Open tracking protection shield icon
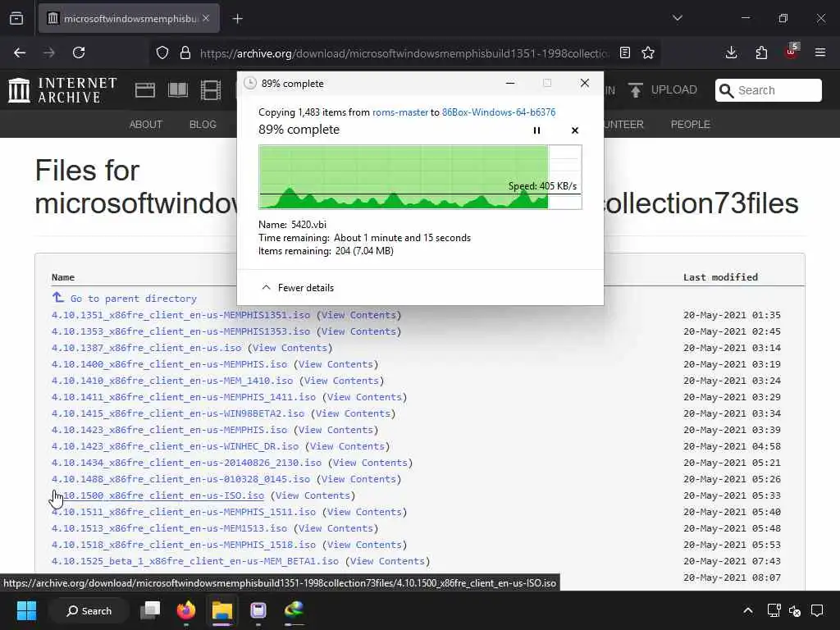Viewport: 840px width, 630px height. point(162,52)
